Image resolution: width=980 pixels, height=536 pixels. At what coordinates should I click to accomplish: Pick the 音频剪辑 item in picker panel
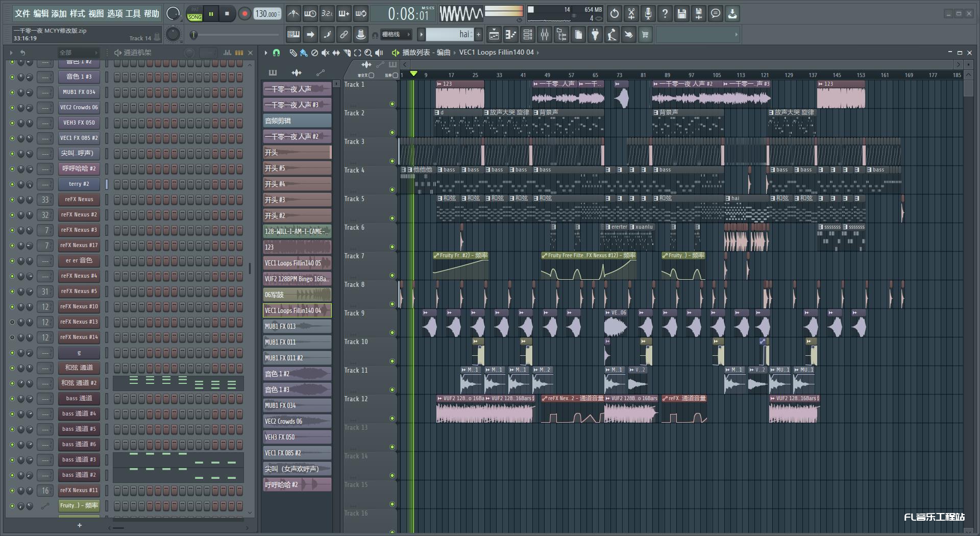297,120
